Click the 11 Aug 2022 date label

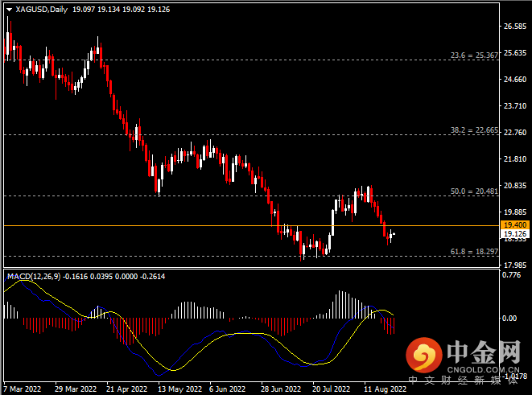pos(385,389)
